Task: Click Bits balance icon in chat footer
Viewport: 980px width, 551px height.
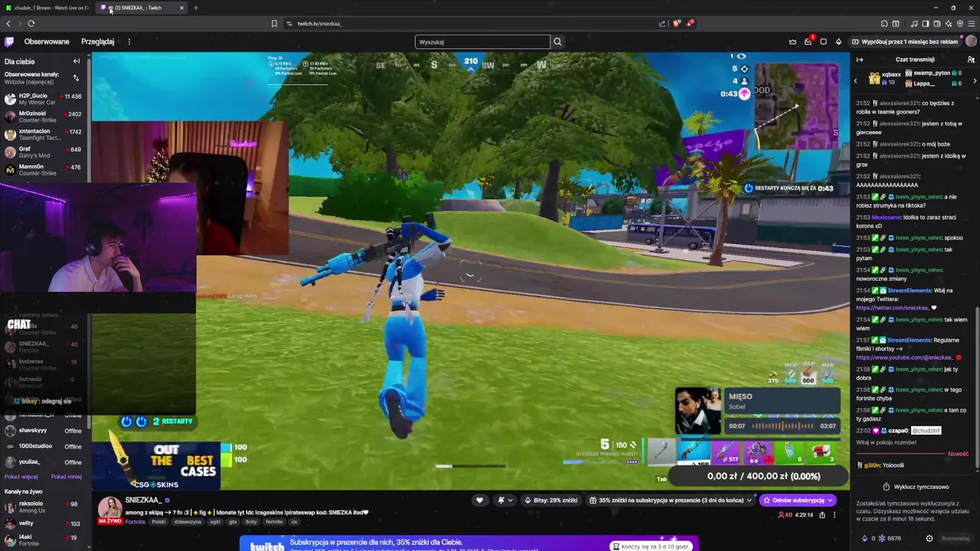Action: [864, 539]
